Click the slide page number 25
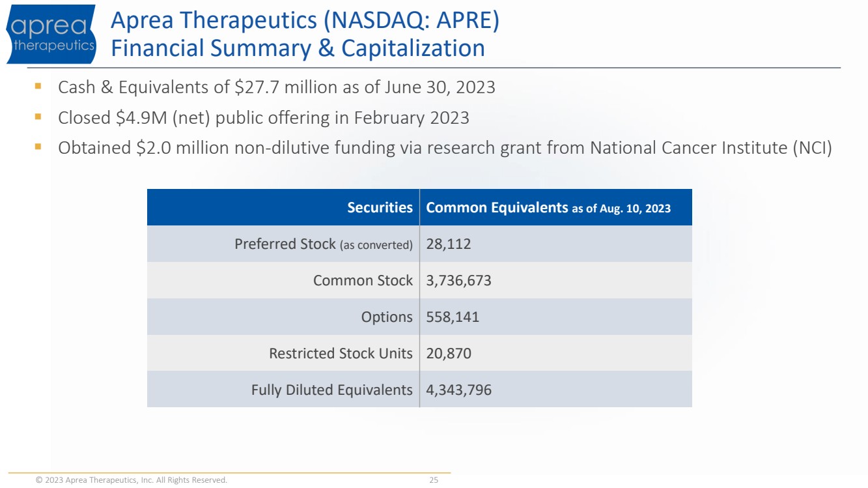 pos(434,480)
